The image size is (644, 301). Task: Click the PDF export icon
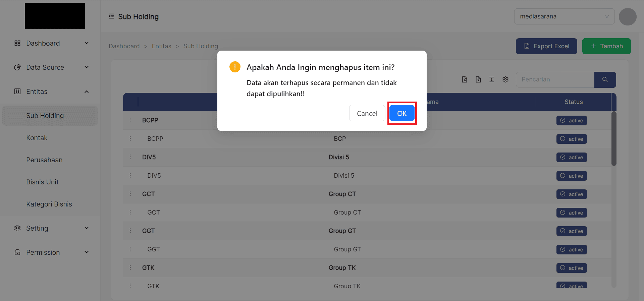point(465,79)
